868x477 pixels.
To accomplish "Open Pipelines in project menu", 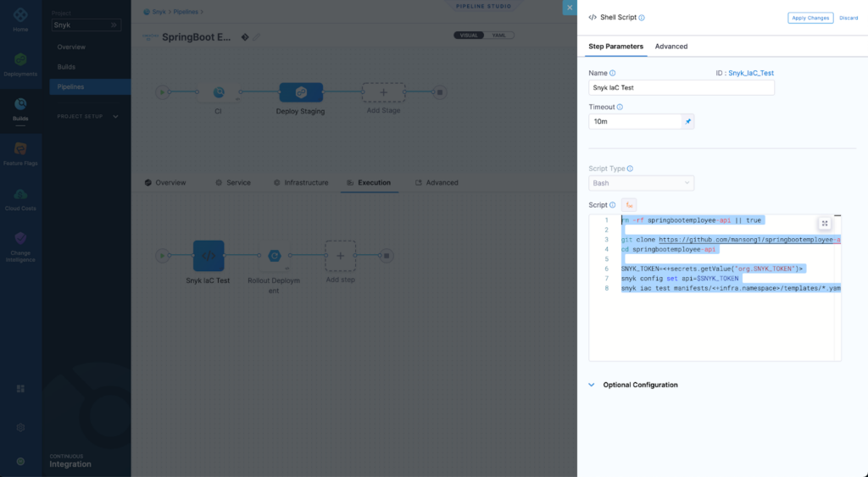I will point(90,87).
